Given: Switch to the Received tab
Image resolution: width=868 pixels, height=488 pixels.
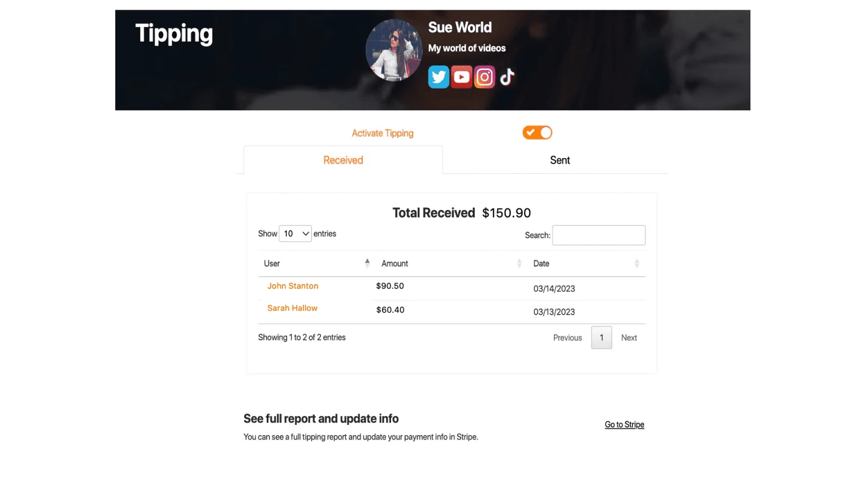Looking at the screenshot, I should coord(343,160).
